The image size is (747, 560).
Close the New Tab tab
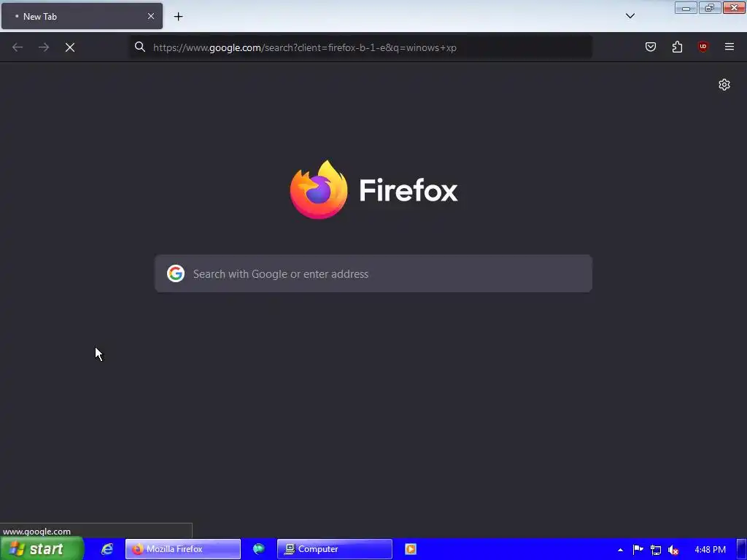pos(150,16)
